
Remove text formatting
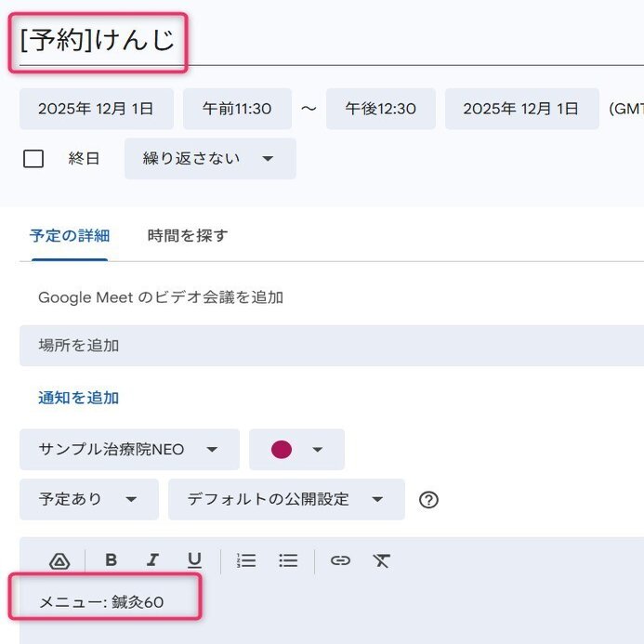tap(381, 560)
